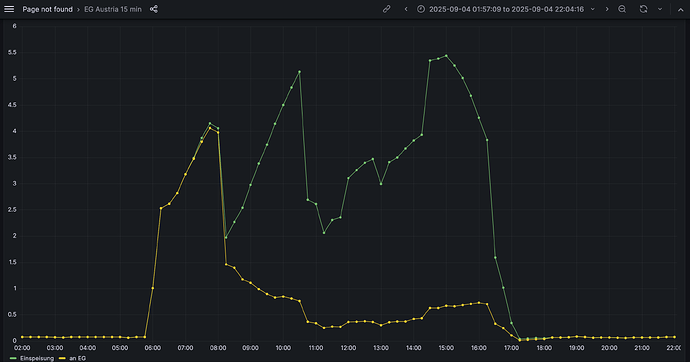Click the 3.5 y-axis label
The image size is (690, 362).
tap(12, 157)
